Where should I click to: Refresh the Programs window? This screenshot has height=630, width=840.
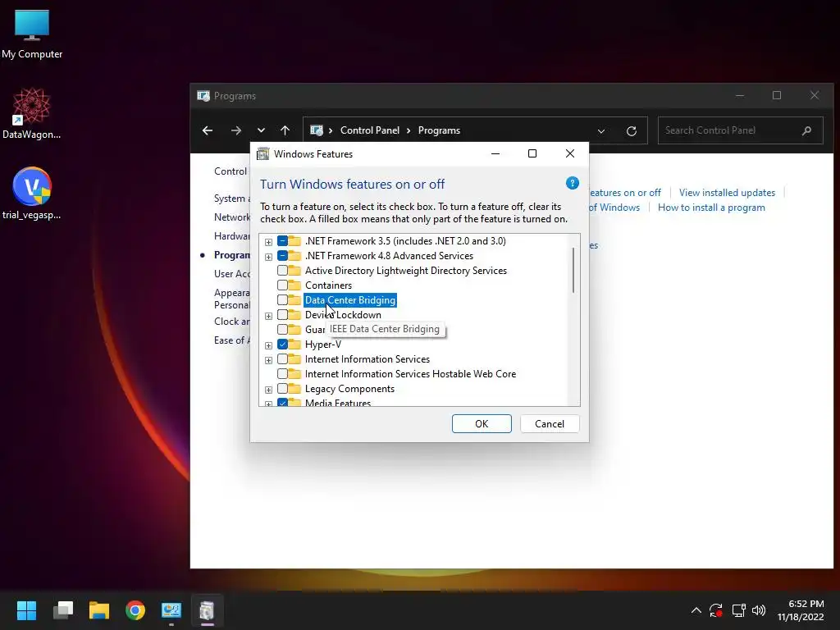[632, 130]
